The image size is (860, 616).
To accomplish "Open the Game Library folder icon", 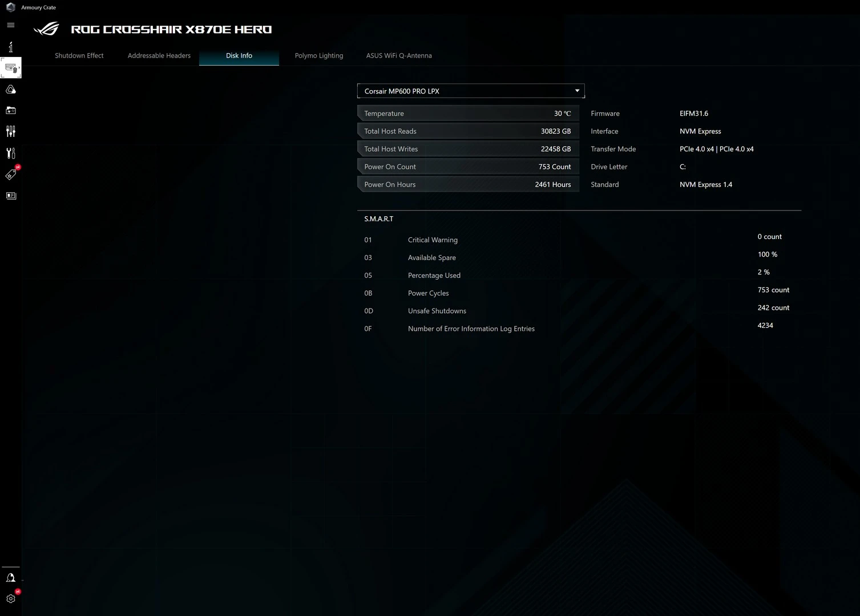I will point(11,111).
